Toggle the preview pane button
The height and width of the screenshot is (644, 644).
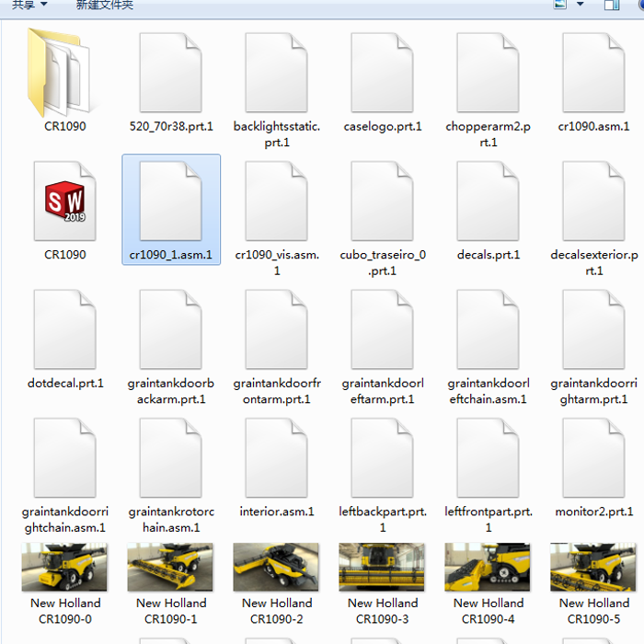point(612,5)
